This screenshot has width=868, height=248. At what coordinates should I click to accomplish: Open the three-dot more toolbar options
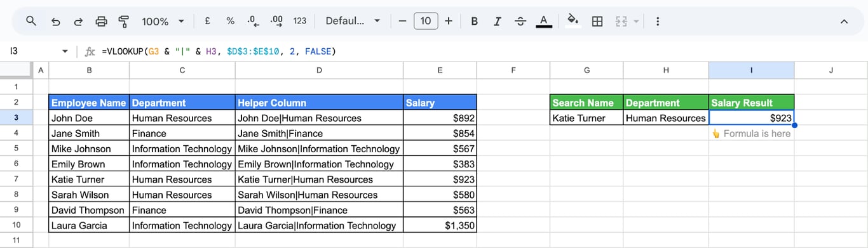tap(658, 21)
